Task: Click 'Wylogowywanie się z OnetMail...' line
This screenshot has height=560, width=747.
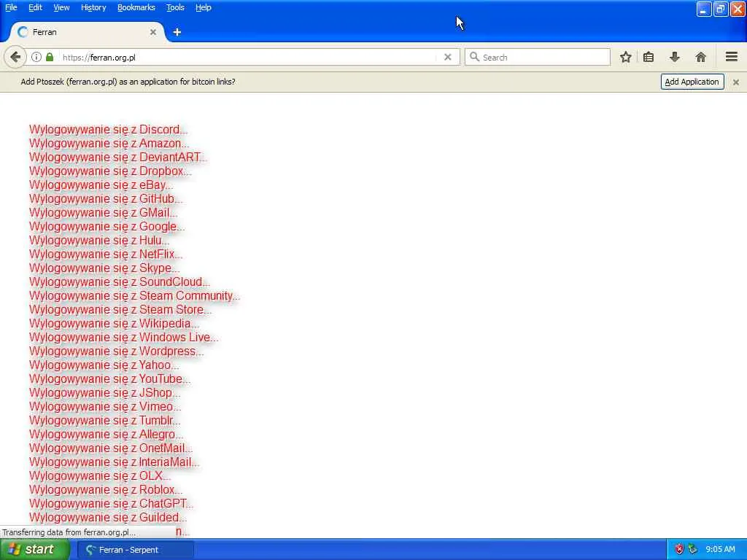Action: pos(111,448)
